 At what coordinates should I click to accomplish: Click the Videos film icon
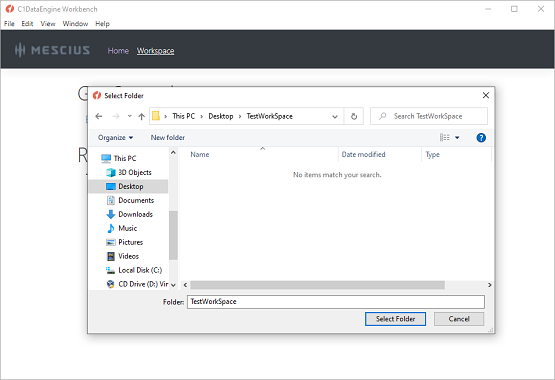point(110,256)
